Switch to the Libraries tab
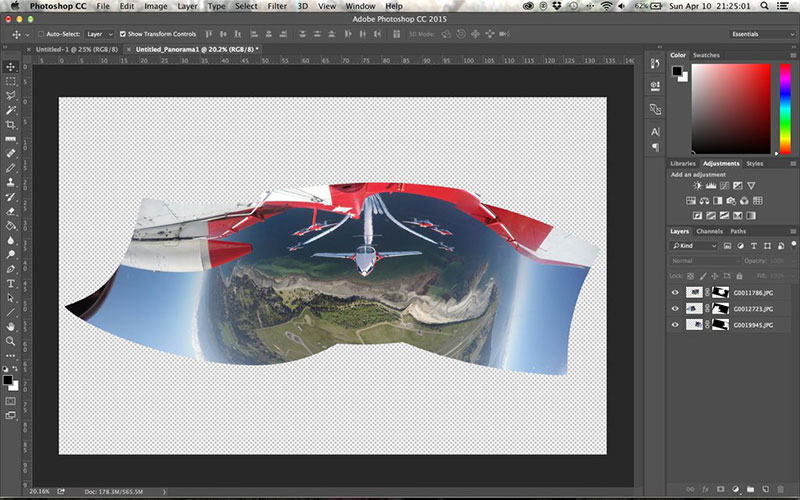 click(x=683, y=164)
